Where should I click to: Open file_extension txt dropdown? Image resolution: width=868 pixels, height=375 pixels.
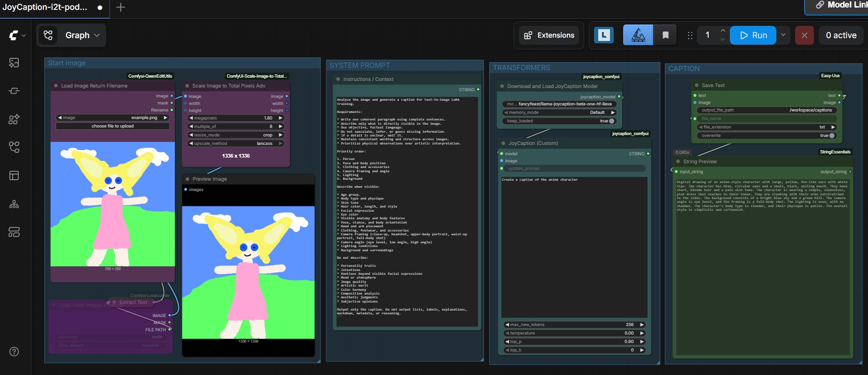pyautogui.click(x=767, y=127)
